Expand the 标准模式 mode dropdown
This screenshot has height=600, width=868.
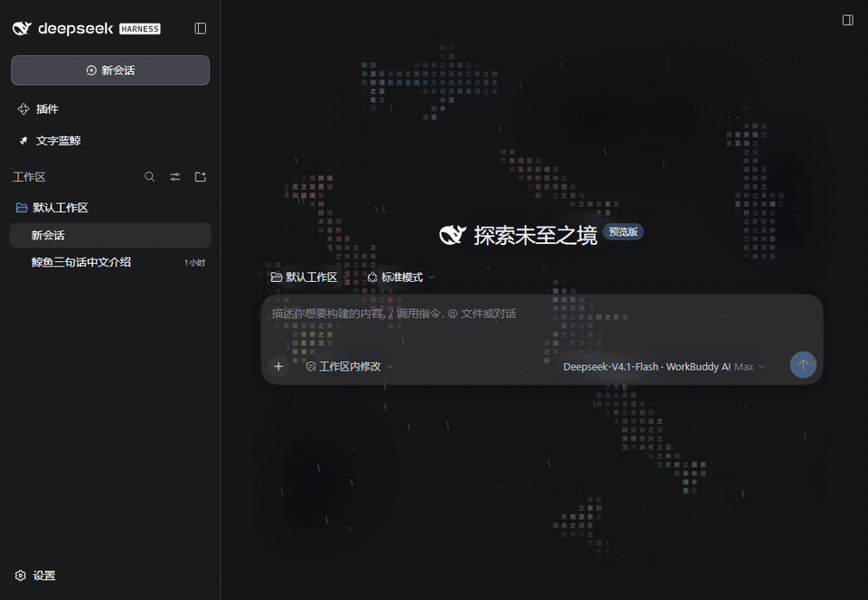pyautogui.click(x=401, y=277)
